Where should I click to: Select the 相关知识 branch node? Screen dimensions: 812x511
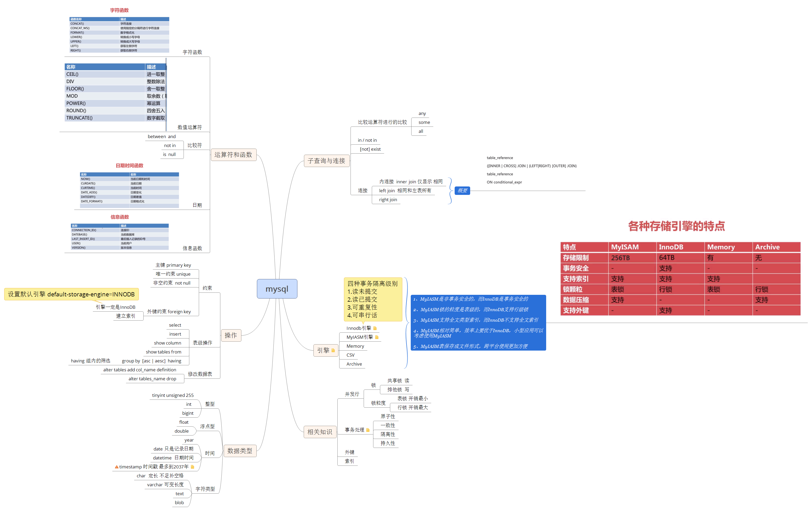point(320,432)
